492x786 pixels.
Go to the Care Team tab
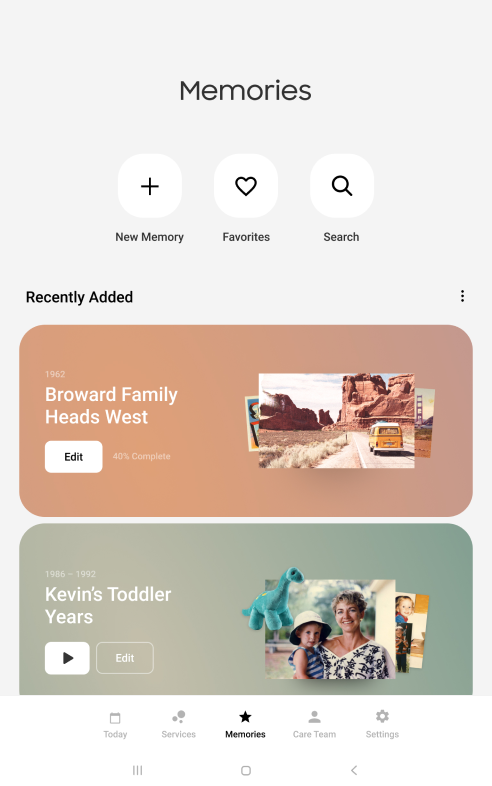click(x=314, y=725)
